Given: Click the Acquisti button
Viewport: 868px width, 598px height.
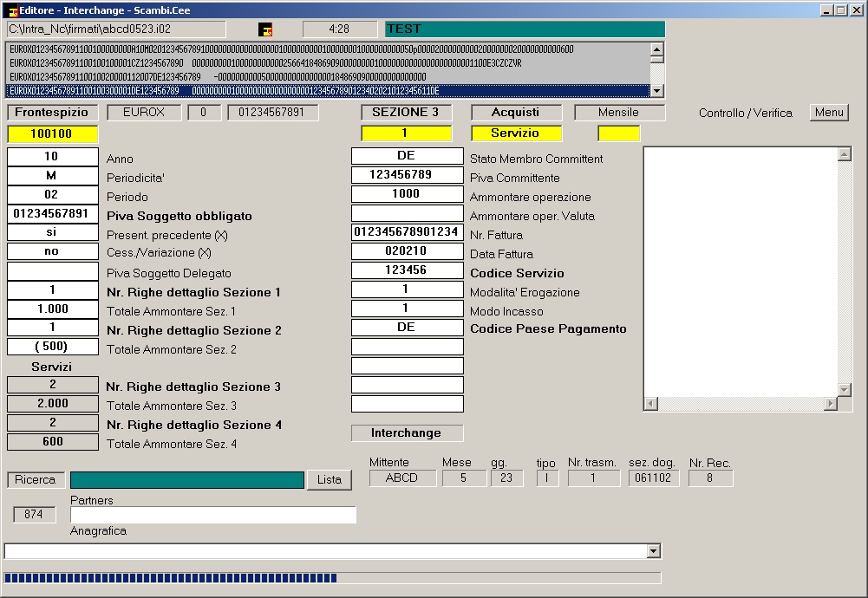Looking at the screenshot, I should click(x=516, y=113).
